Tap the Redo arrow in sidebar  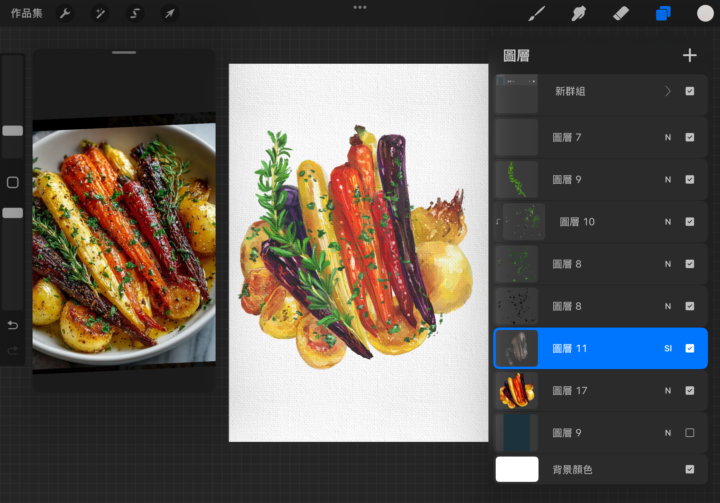[13, 351]
